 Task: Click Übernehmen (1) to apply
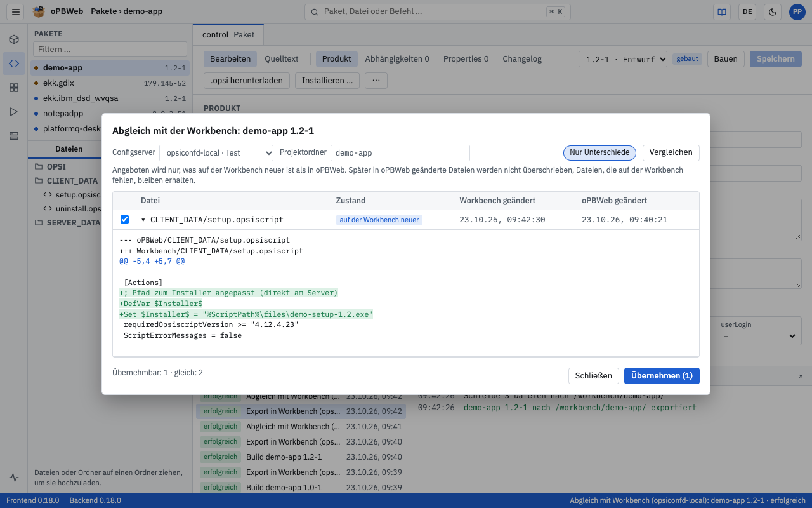pos(662,376)
